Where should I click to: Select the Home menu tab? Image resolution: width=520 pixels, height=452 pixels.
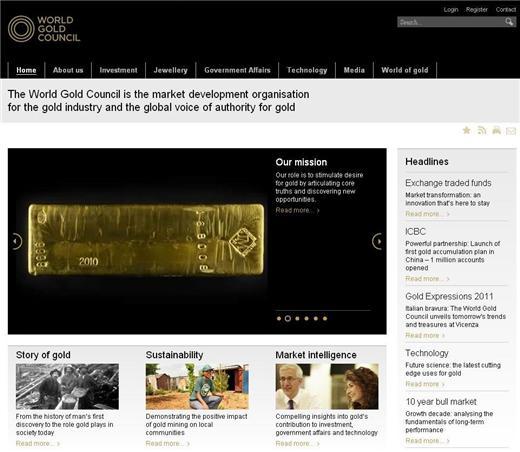click(x=26, y=70)
